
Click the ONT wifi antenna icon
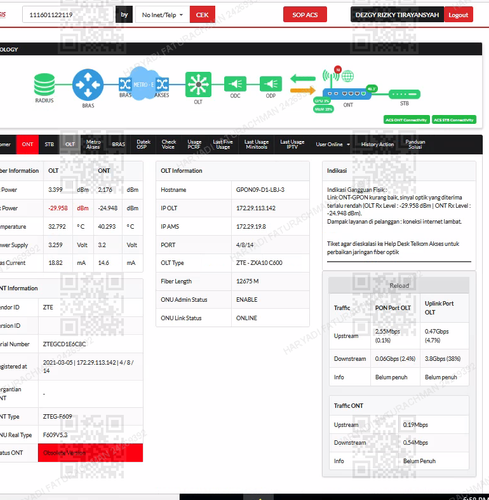[x=331, y=78]
